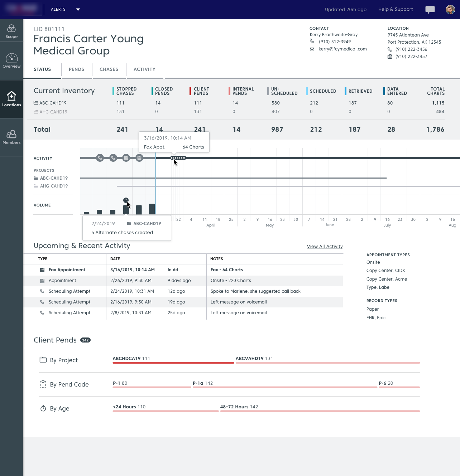Click the P-1 pend code bar

click(x=152, y=387)
